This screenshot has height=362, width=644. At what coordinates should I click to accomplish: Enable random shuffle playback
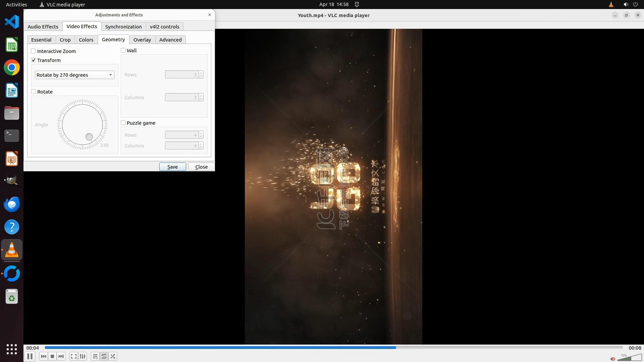pos(113,356)
